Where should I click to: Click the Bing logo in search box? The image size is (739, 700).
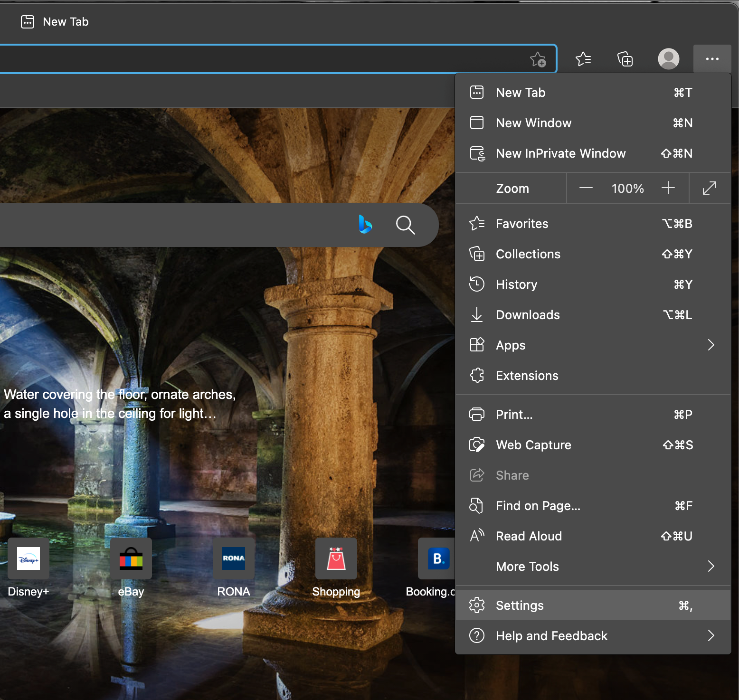pyautogui.click(x=365, y=225)
